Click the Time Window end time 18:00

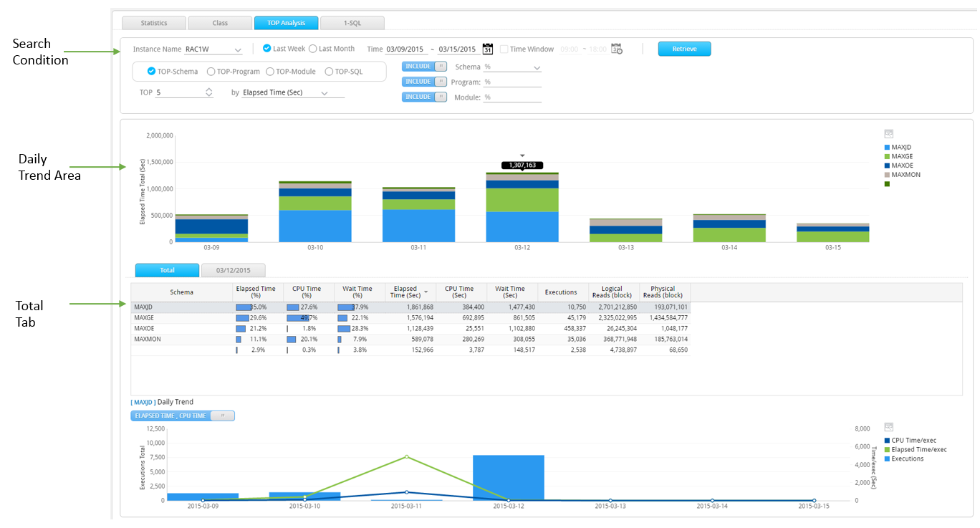pos(597,49)
